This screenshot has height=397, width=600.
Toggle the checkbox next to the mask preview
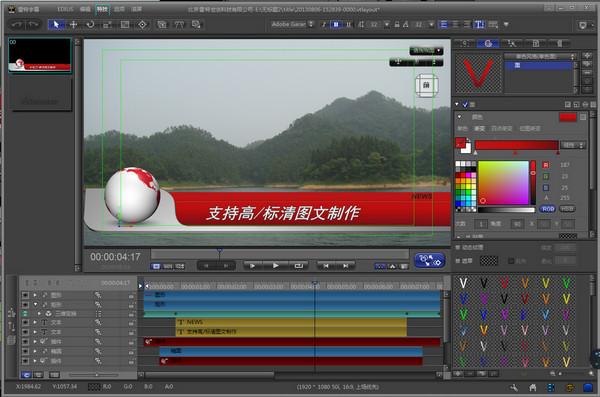click(511, 261)
